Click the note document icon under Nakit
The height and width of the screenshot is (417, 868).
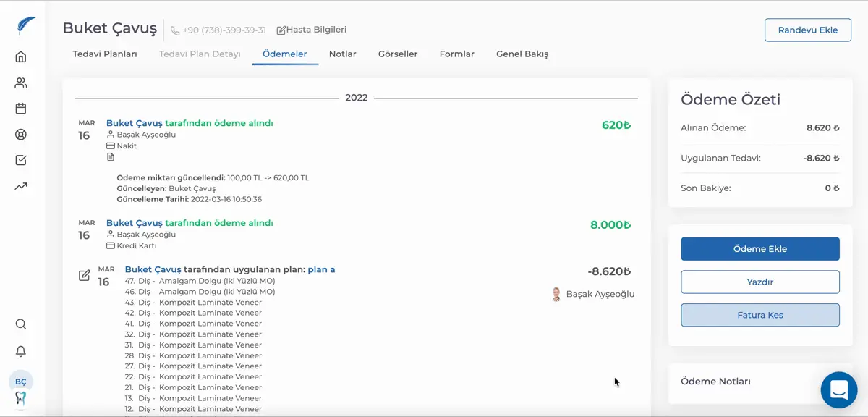click(111, 156)
